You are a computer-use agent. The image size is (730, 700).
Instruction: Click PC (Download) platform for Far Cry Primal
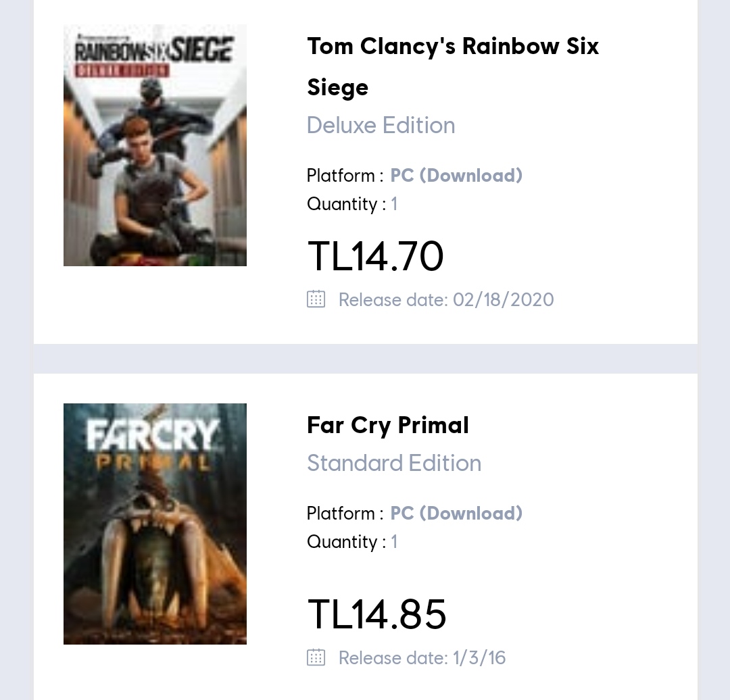(456, 514)
